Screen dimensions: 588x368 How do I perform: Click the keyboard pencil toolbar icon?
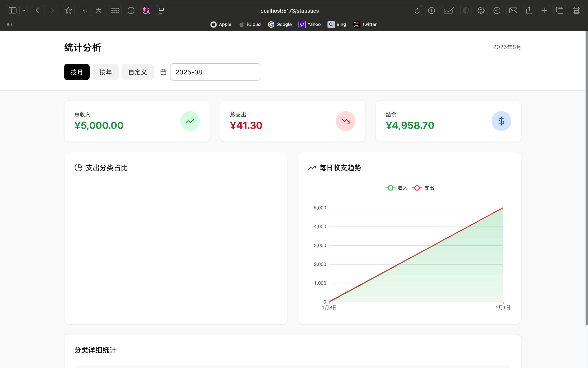tap(449, 10)
